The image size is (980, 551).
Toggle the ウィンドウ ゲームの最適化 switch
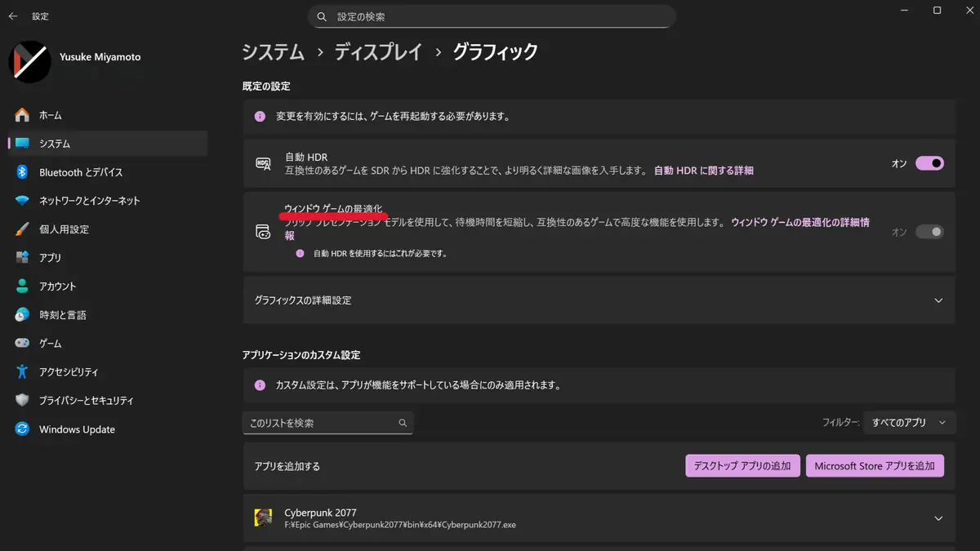[929, 232]
